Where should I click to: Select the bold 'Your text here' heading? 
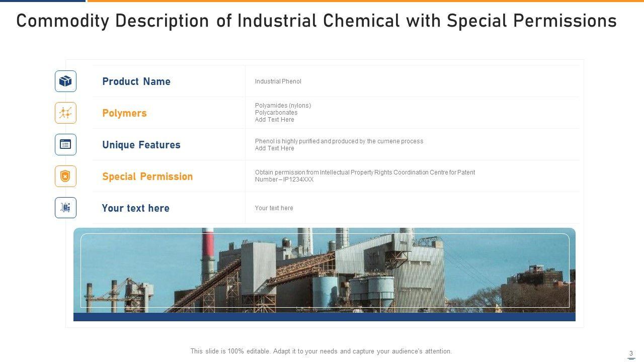(136, 208)
